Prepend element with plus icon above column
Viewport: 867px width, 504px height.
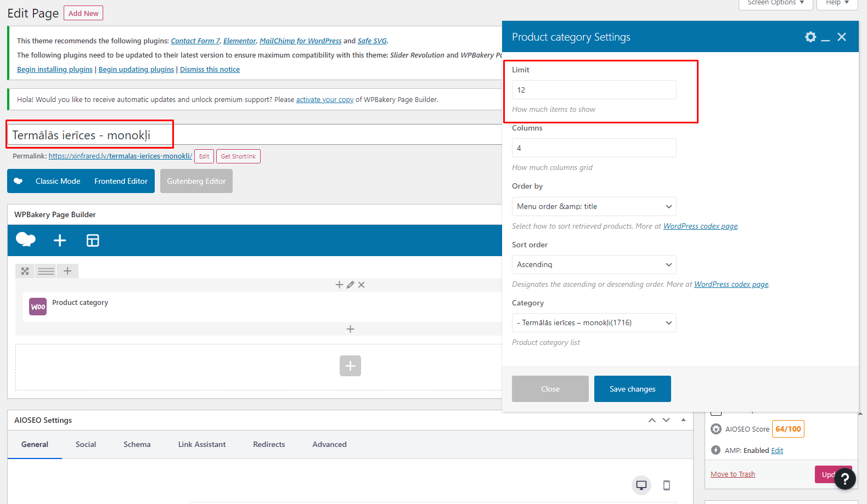[x=339, y=285]
